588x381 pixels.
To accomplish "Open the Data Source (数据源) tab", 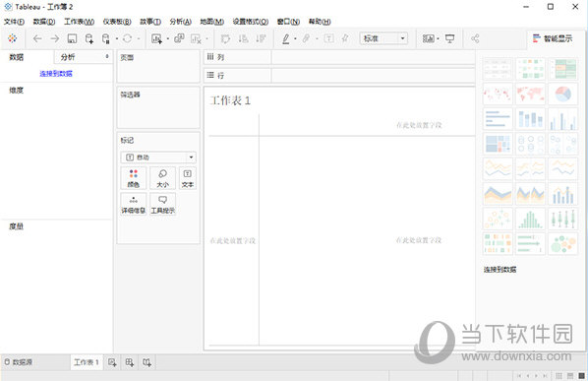I will (18, 362).
